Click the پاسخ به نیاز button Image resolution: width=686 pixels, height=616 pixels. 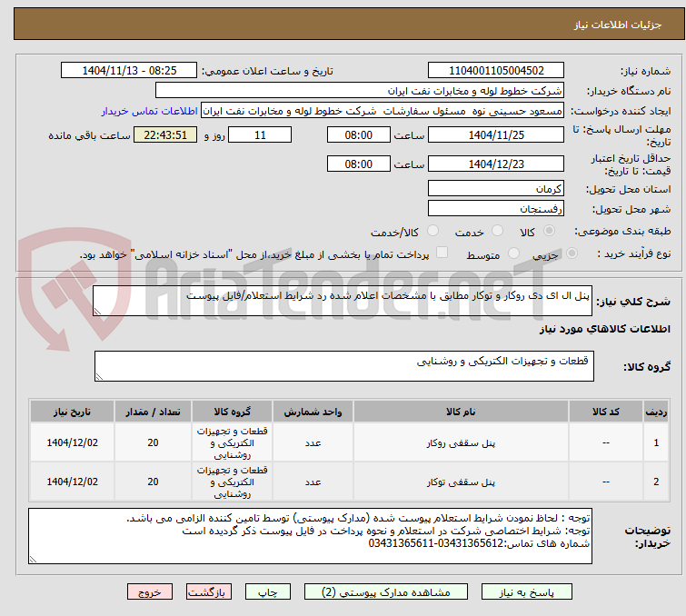pos(527,592)
